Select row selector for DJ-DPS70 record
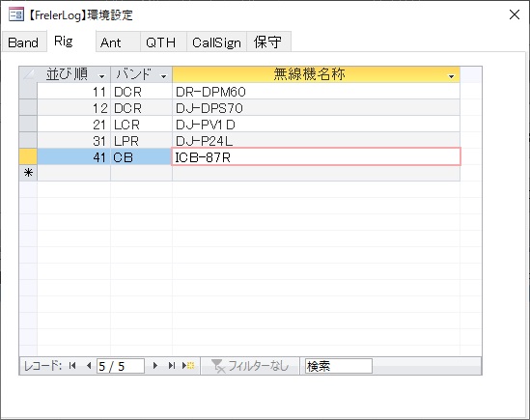The image size is (530, 420). 28,107
